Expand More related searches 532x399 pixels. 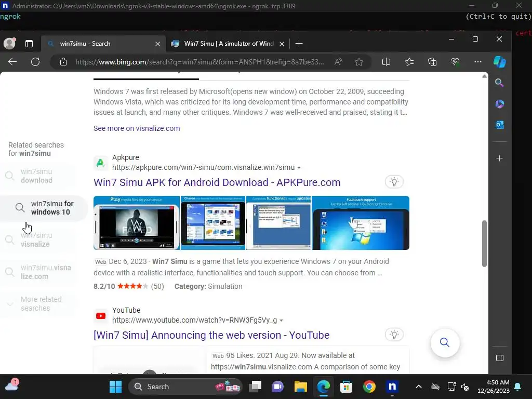click(x=37, y=303)
